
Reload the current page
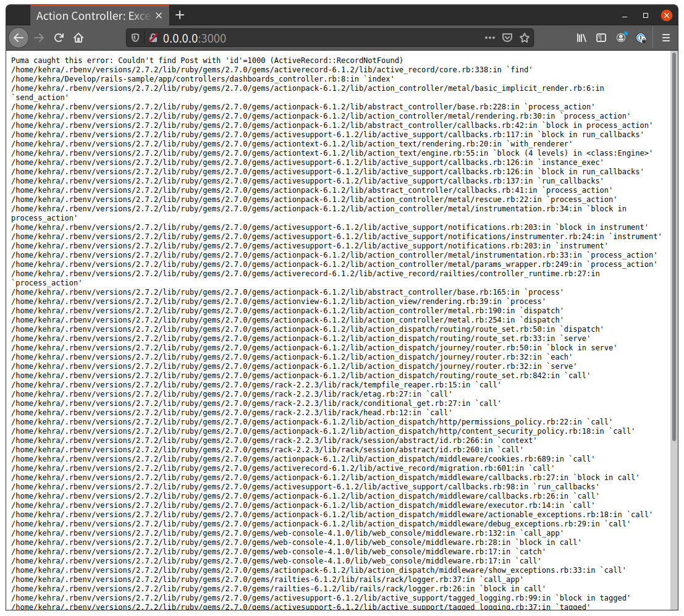pos(59,38)
